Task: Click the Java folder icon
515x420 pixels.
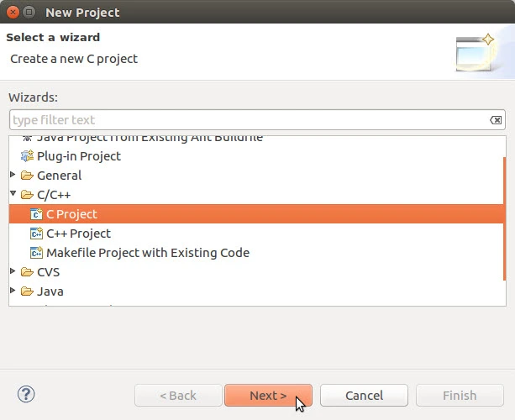Action: [27, 291]
